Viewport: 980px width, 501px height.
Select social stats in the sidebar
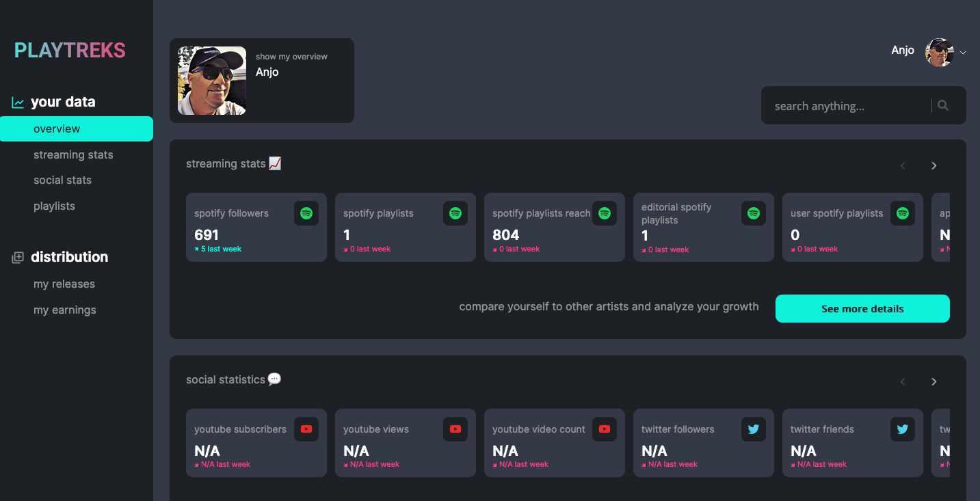point(62,180)
